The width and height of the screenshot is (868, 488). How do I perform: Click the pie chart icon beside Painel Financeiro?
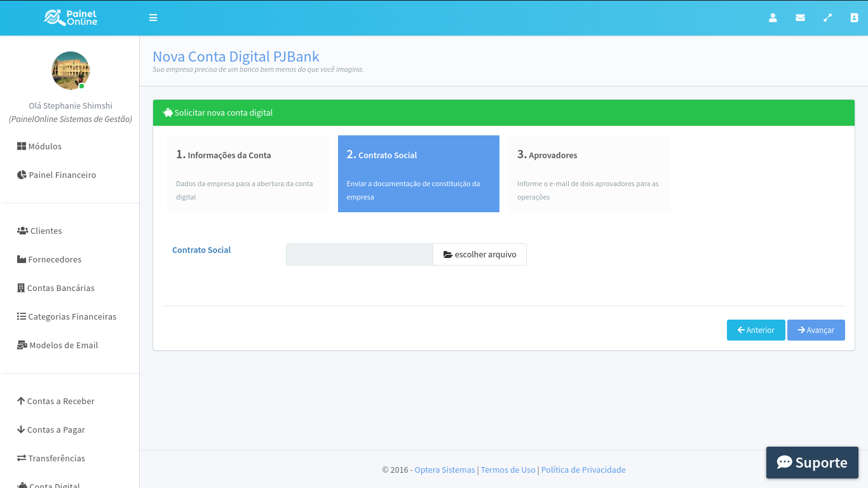(x=22, y=175)
